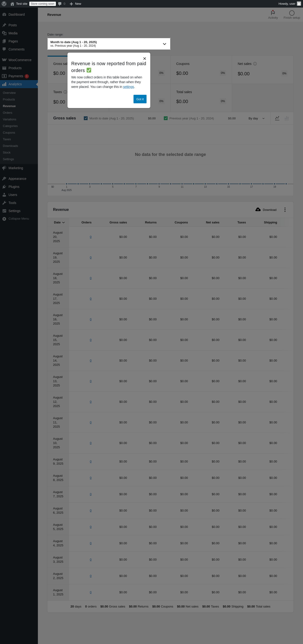Collapse the admin sidebar menu
Viewport: 303px width, 644px height.
(x=19, y=218)
